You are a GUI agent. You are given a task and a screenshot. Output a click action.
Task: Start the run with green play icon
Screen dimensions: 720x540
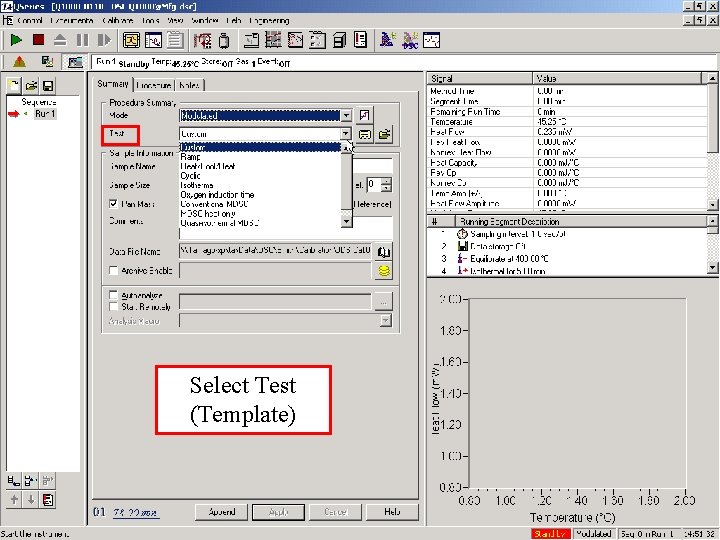pos(16,40)
